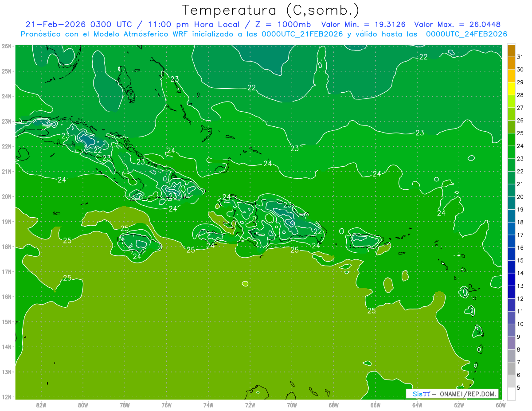Click the 14N latitude axis label
This screenshot has width=532, height=411.
click(x=7, y=347)
